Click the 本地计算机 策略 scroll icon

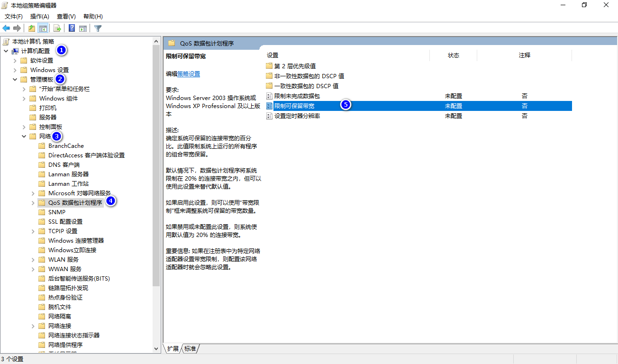tap(6, 41)
